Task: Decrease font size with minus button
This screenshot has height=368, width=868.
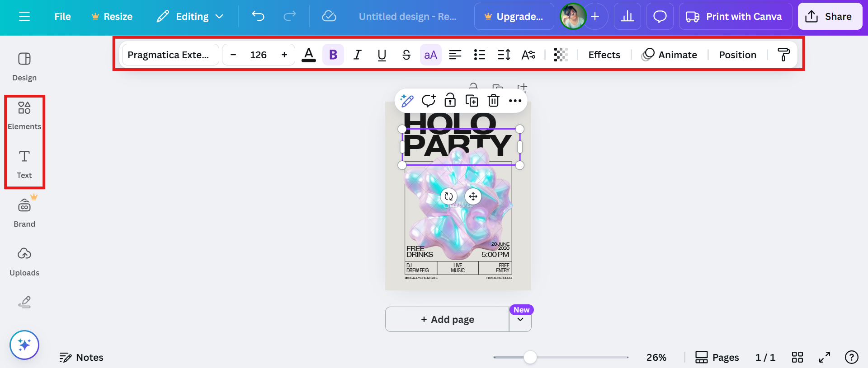Action: pos(233,55)
